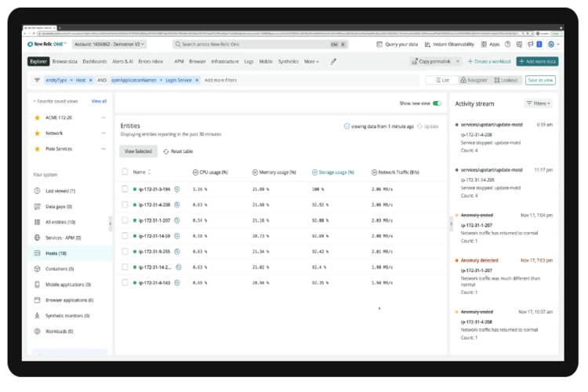Click the Network Traffic column icon
Screen dimensions: 588x392
click(374, 172)
